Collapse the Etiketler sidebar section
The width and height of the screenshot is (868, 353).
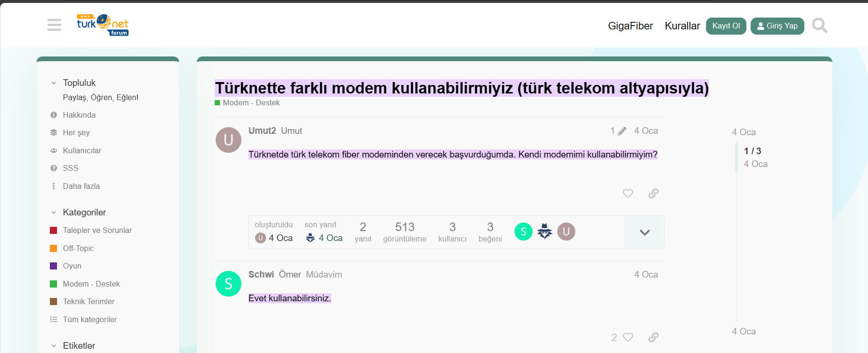tap(54, 346)
